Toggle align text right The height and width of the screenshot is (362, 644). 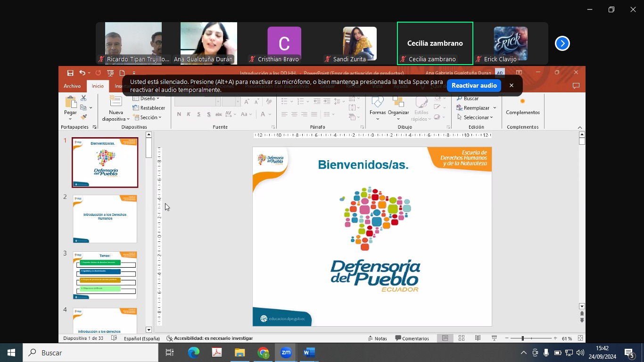click(x=304, y=114)
